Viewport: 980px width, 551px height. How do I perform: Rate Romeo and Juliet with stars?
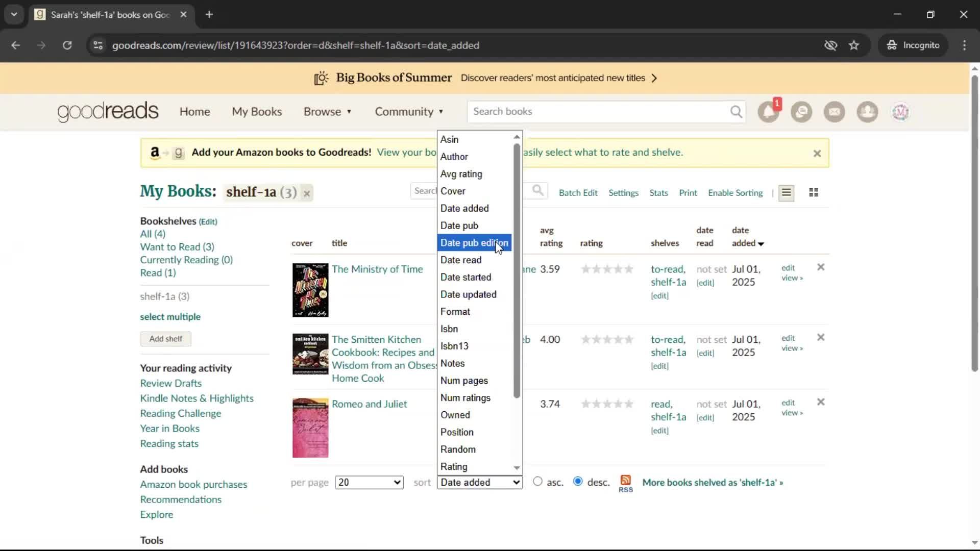click(x=607, y=404)
